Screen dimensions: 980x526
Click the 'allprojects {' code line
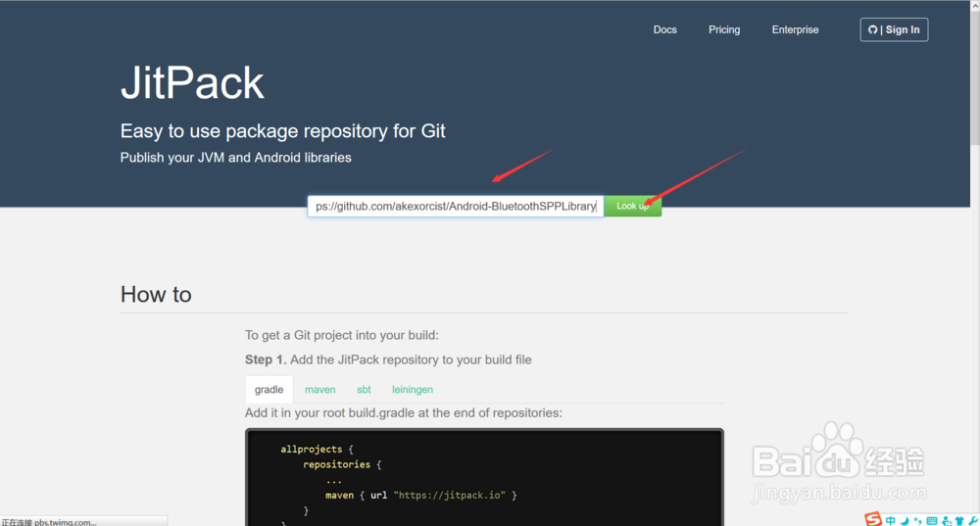pyautogui.click(x=317, y=449)
